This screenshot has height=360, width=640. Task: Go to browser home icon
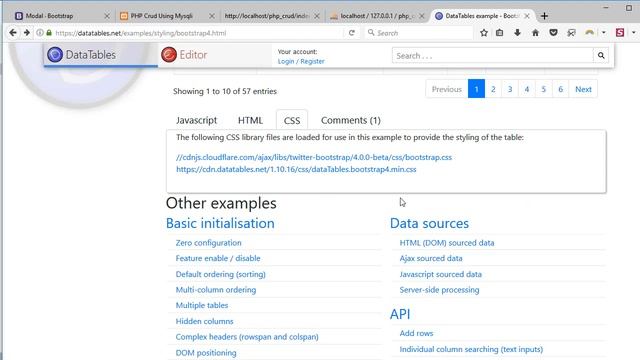click(x=535, y=33)
